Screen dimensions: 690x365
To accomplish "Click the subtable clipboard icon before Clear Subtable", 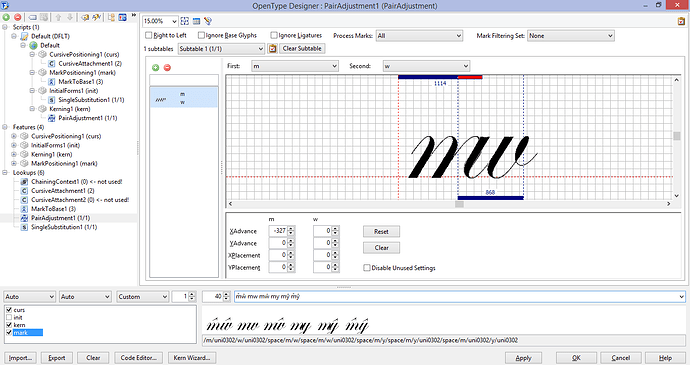I will [x=272, y=48].
